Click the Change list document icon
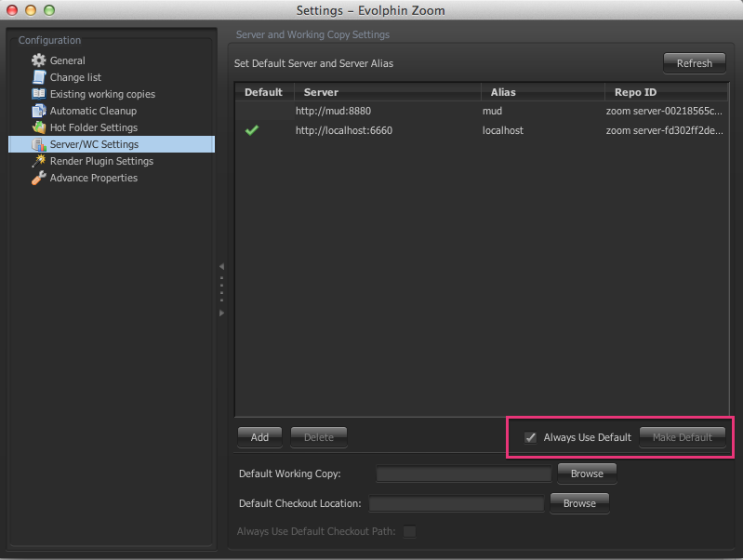The height and width of the screenshot is (560, 743). (x=38, y=77)
